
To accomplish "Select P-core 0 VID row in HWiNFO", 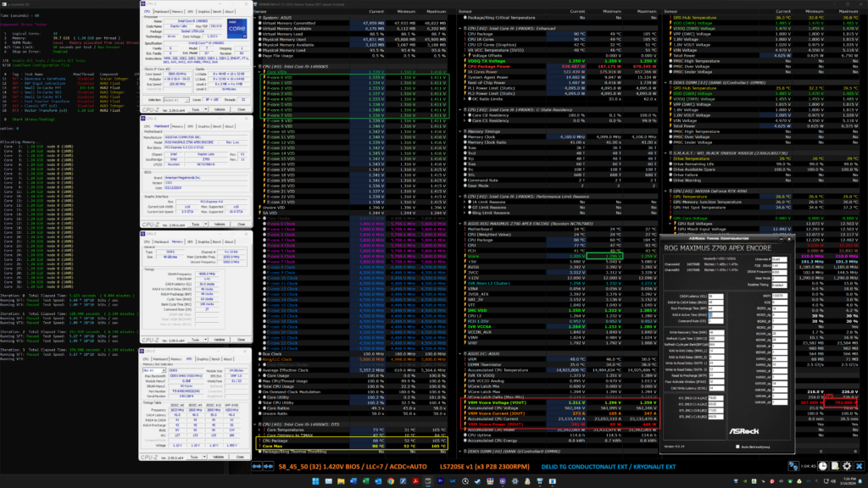I will pyautogui.click(x=355, y=77).
